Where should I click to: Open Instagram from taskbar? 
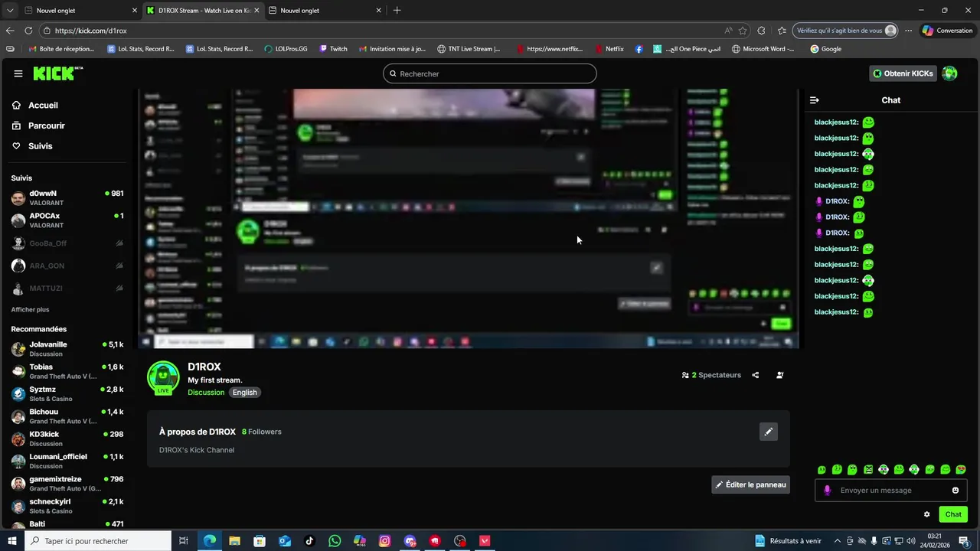(385, 541)
